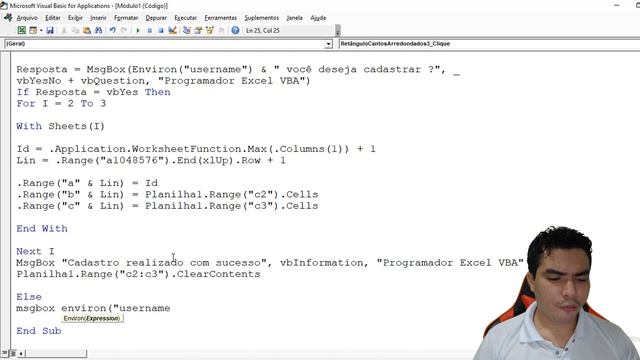This screenshot has height=360, width=640.
Task: Click the 'Next I' line
Action: coord(36,251)
